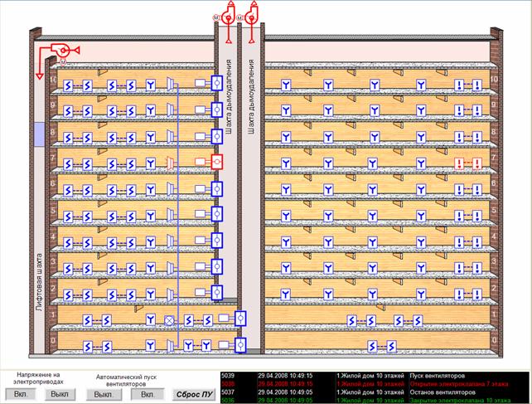Click the blue elevator car in the lift shaft
Screen dimensions: 532x404
tap(40, 134)
